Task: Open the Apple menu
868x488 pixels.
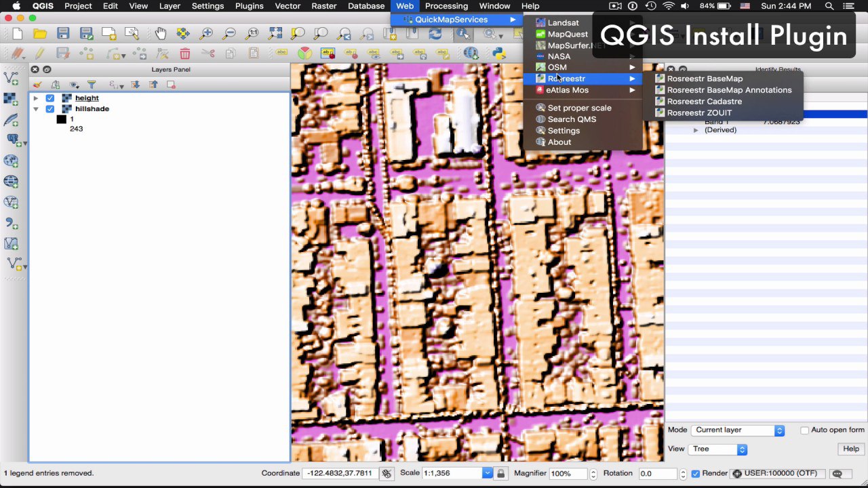Action: tap(16, 6)
